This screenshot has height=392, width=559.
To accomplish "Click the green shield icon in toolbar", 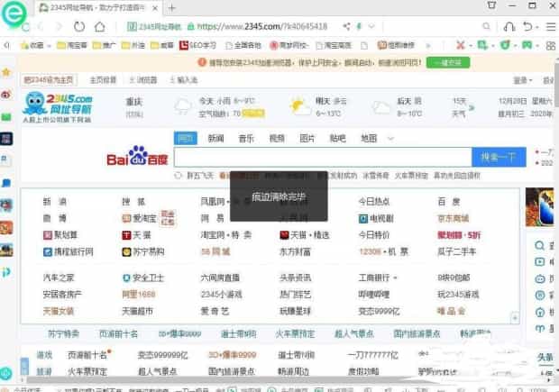I will pyautogui.click(x=505, y=45).
